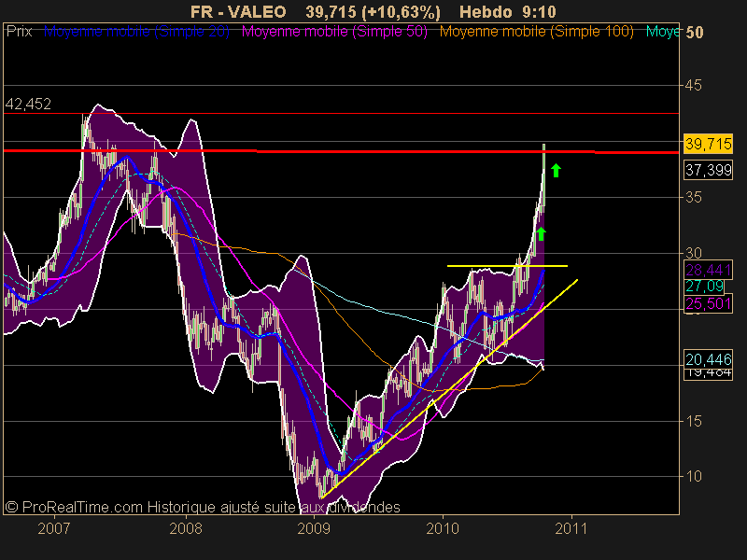Click the 50 price axis label
Viewport: 747px width, 560px height.
pos(694,33)
